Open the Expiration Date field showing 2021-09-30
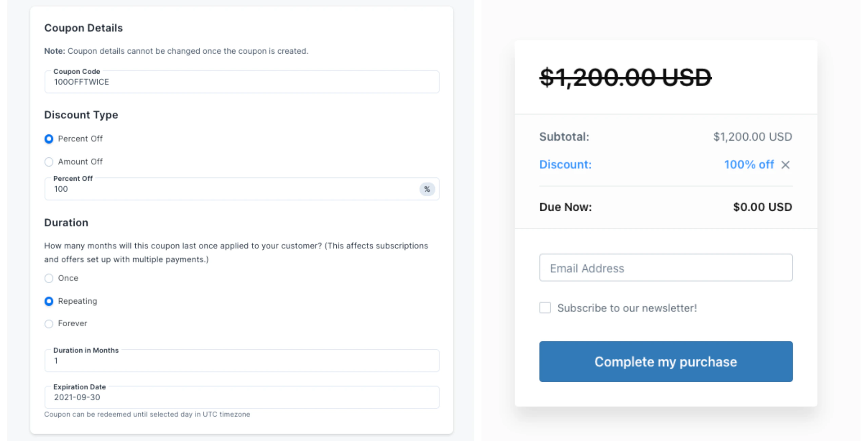The height and width of the screenshot is (441, 868). click(x=242, y=397)
